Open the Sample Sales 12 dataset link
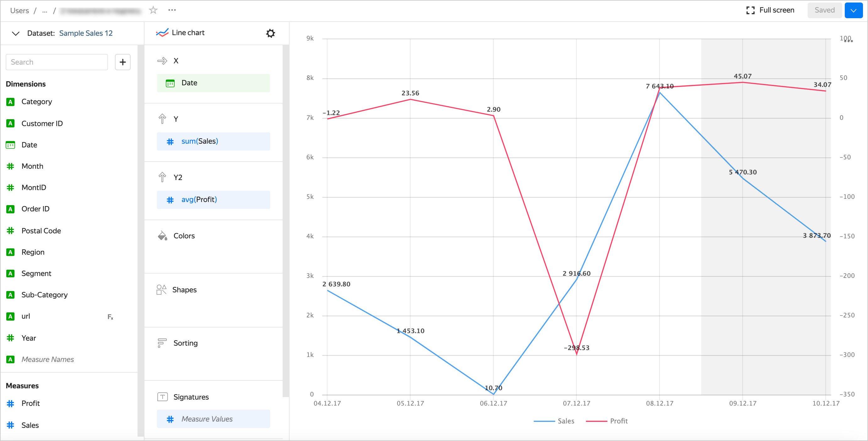The image size is (868, 441). click(x=86, y=33)
